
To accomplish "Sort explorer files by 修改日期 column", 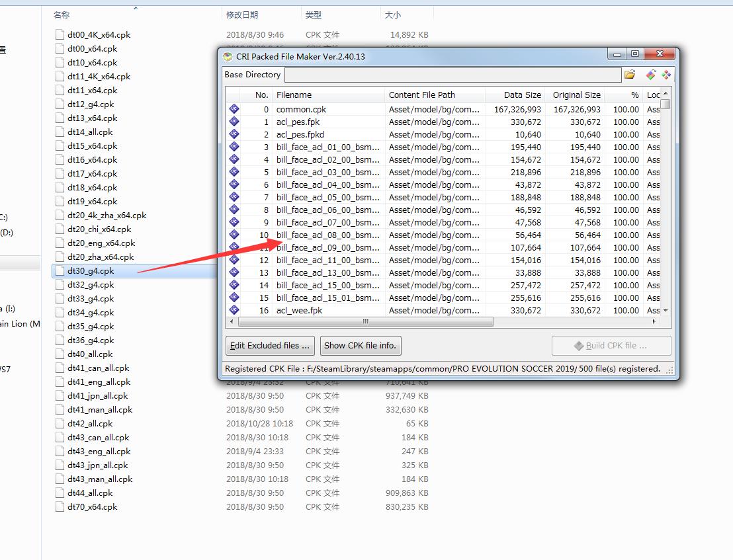I will pos(242,15).
